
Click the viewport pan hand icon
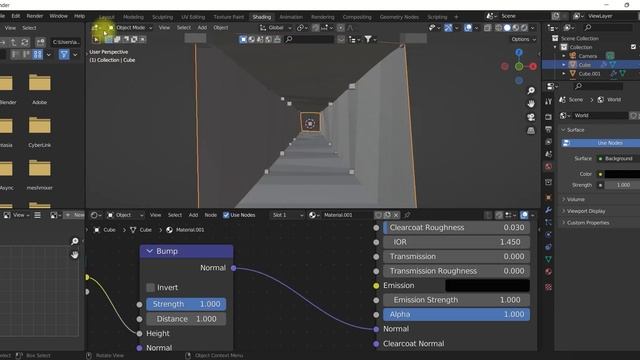click(x=531, y=104)
